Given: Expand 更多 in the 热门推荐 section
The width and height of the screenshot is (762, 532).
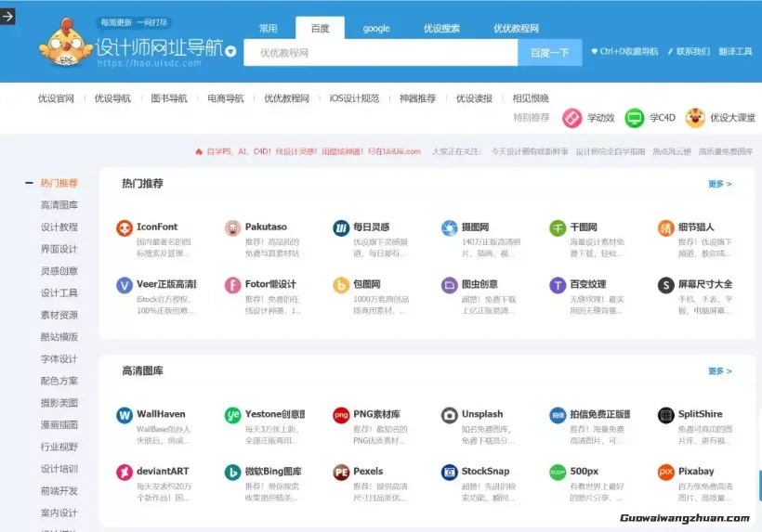Looking at the screenshot, I should point(720,184).
